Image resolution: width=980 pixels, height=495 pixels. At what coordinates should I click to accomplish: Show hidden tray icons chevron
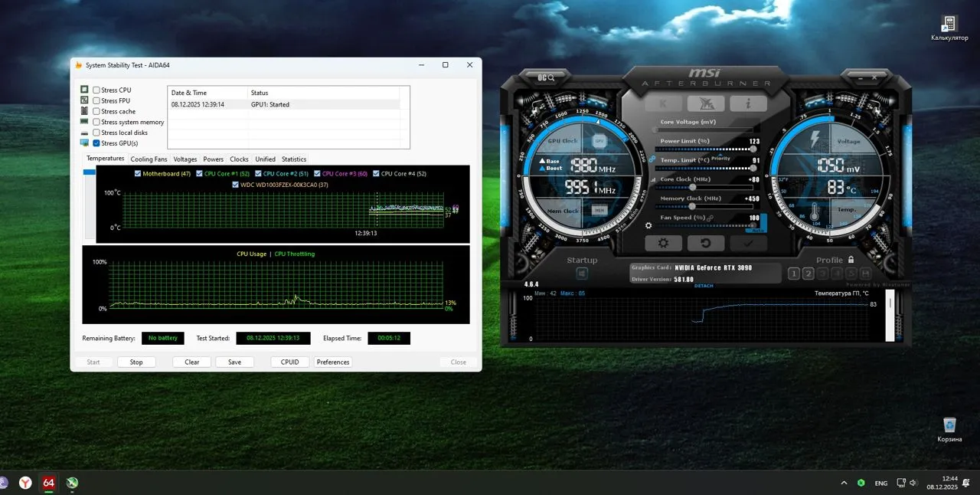[x=844, y=483]
